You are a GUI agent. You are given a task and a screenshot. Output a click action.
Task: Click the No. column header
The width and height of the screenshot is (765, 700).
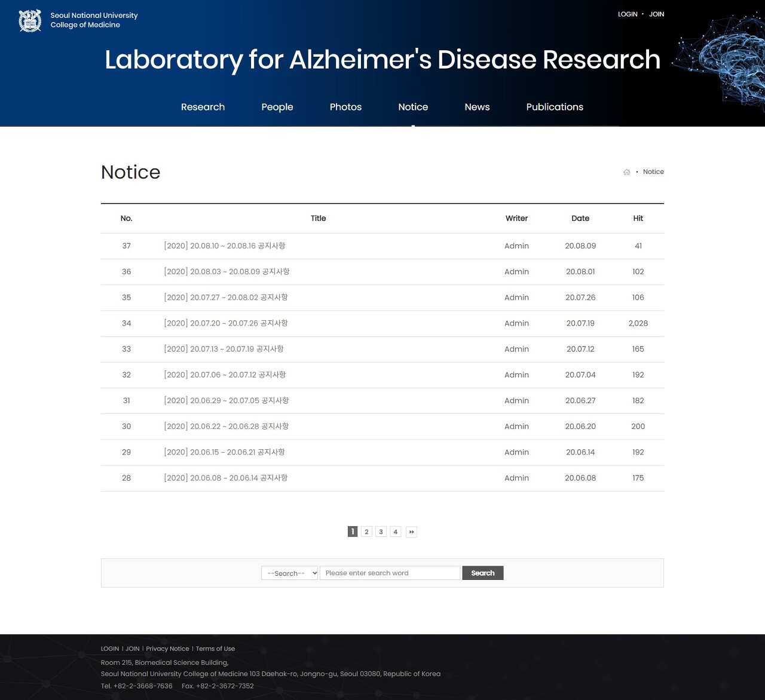point(126,219)
